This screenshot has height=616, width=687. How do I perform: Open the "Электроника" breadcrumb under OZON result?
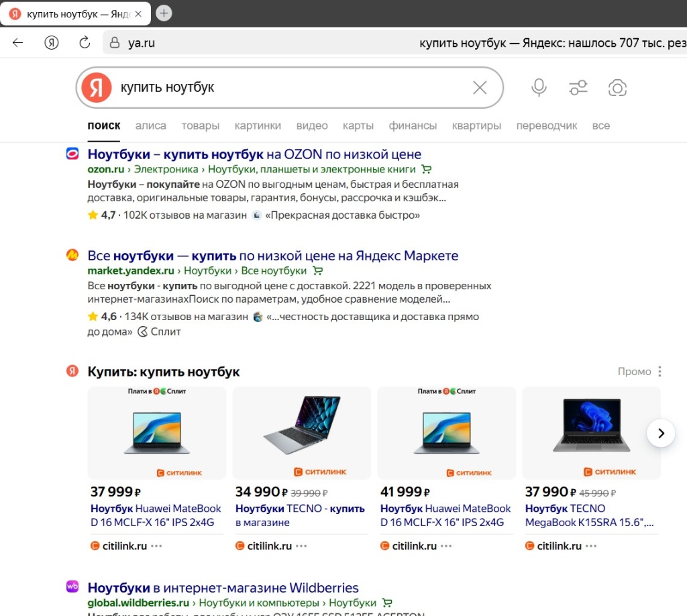point(166,169)
